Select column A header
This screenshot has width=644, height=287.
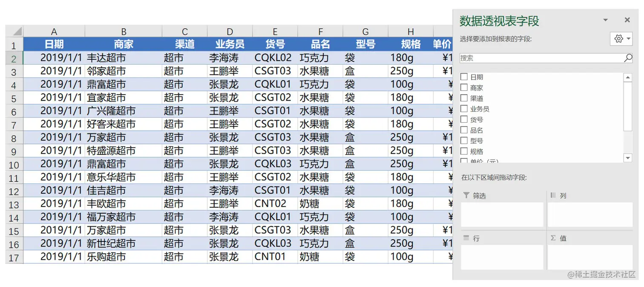54,32
